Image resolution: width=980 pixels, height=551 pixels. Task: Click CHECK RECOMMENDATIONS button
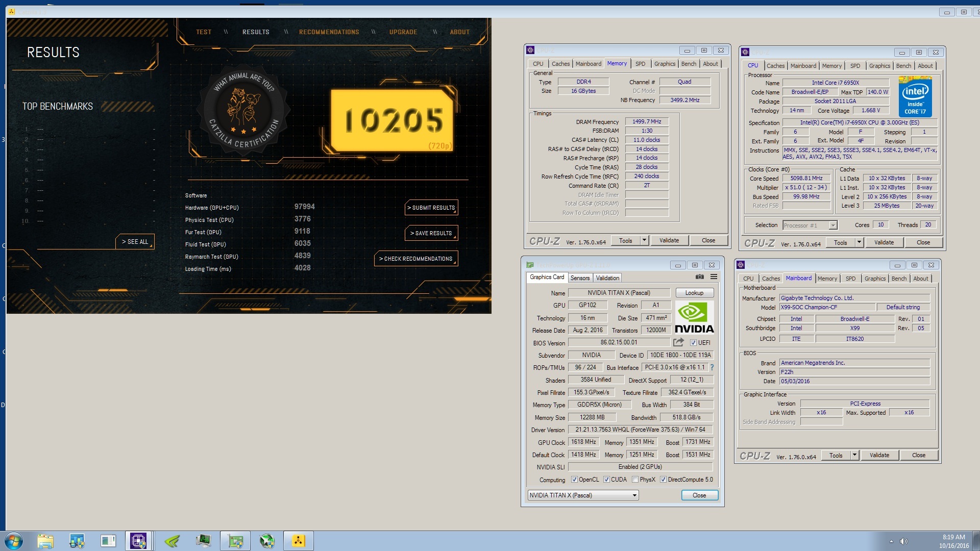[416, 259]
